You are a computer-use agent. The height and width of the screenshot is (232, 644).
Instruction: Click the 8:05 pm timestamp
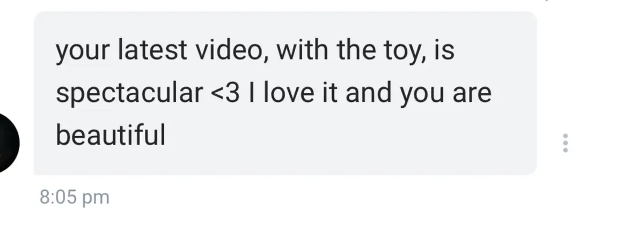click(x=75, y=197)
